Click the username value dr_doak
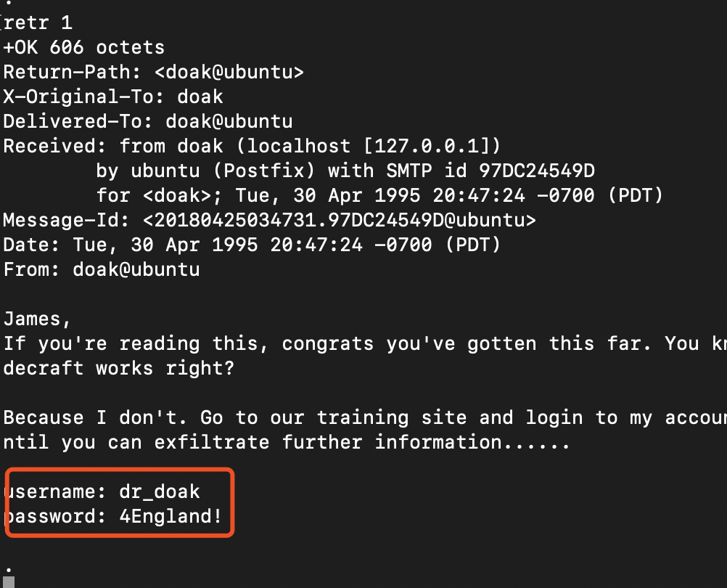 click(x=160, y=492)
